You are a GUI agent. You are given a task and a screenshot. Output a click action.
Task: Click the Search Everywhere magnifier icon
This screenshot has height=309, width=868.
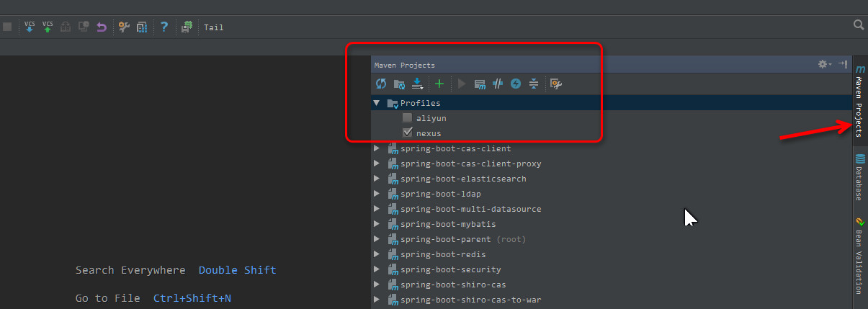[x=858, y=25]
